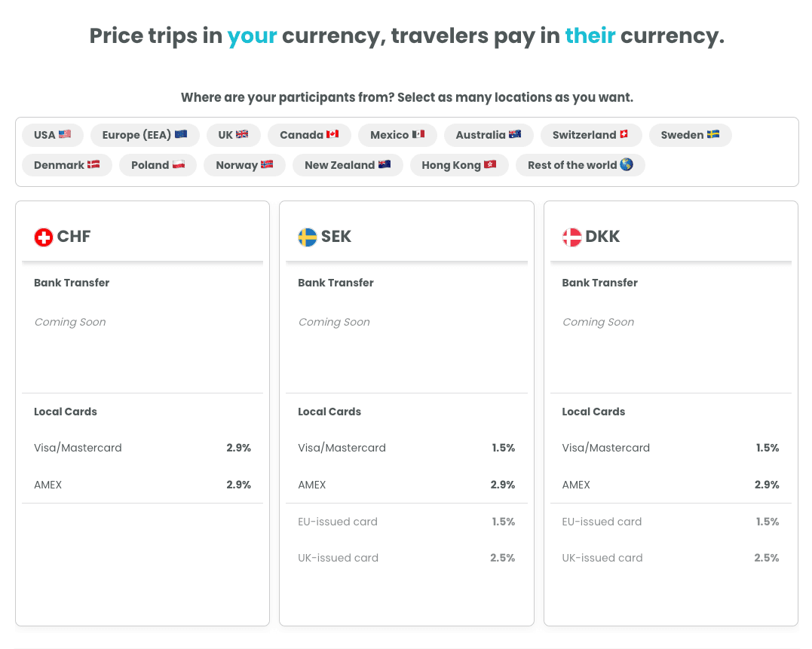Screen dimensions: 812x649
Task: Click the SEK EU-issued card row
Action: [406, 522]
